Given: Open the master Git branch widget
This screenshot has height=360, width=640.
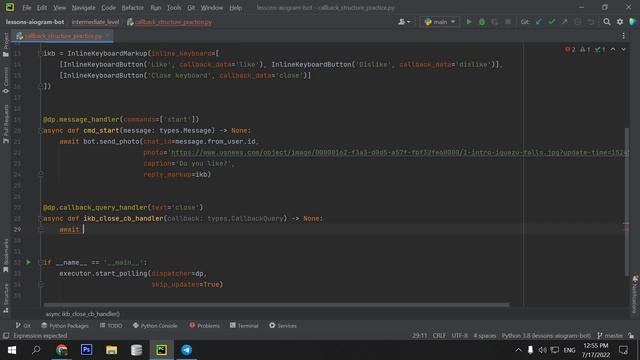Looking at the screenshot, I should point(610,336).
